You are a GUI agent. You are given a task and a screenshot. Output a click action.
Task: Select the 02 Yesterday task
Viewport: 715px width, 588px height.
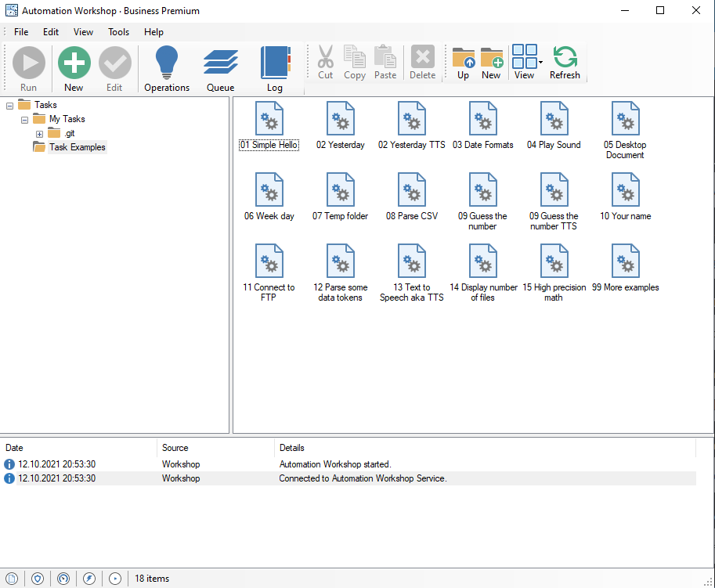click(340, 125)
